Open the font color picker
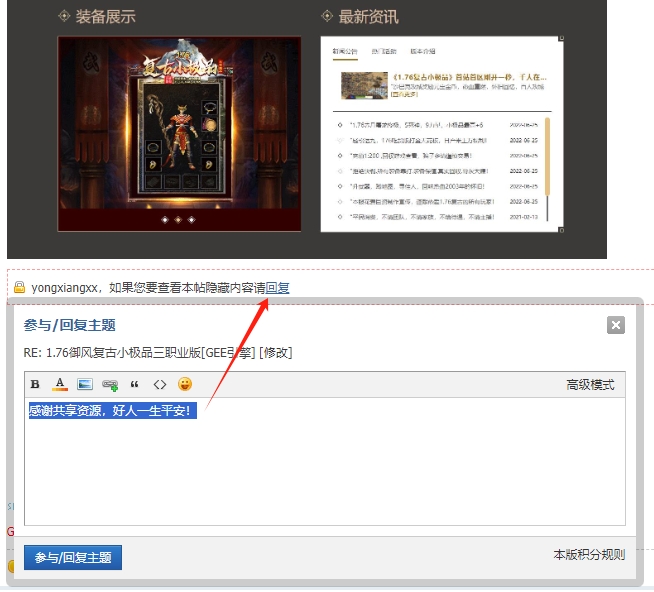Screen dimensions: 654x592 pos(60,384)
